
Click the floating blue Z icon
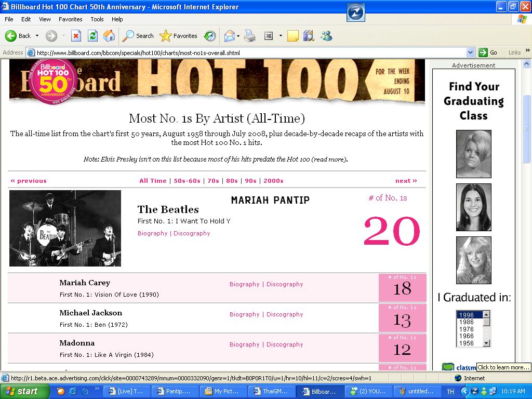355,12
